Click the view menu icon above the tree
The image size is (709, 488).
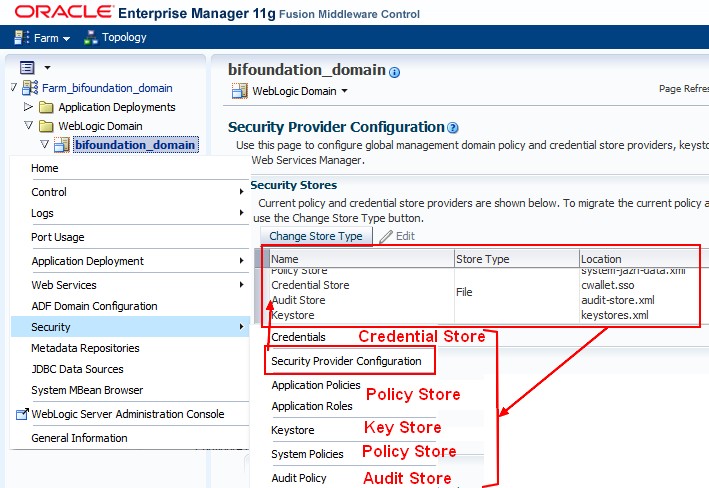tap(27, 67)
